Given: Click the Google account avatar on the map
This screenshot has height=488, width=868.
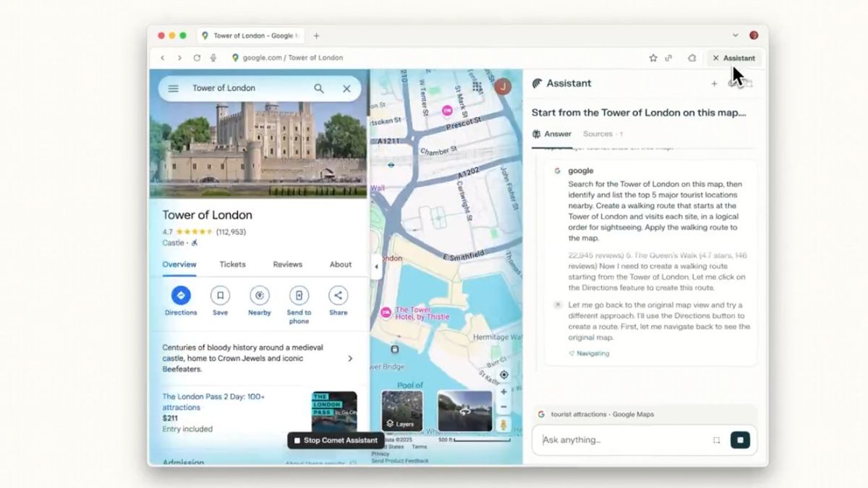Looking at the screenshot, I should click(503, 87).
